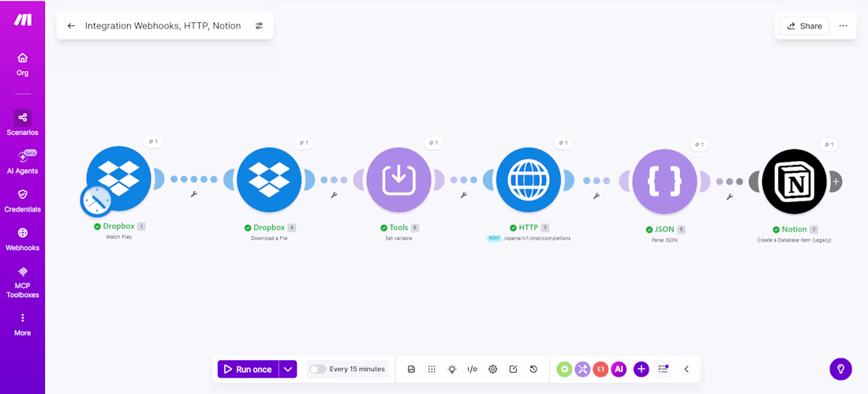Open the notes icon
Image resolution: width=868 pixels, height=394 pixels.
click(x=513, y=369)
